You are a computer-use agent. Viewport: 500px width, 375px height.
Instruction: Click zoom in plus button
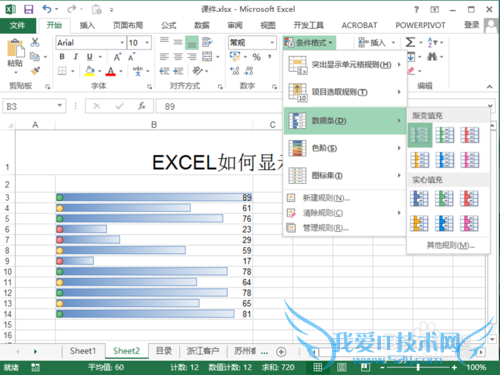pyautogui.click(x=454, y=367)
